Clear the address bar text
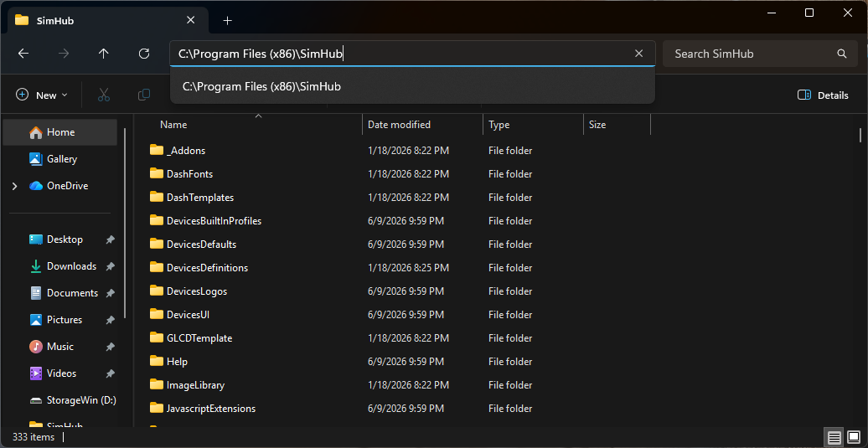This screenshot has height=448, width=868. 638,54
